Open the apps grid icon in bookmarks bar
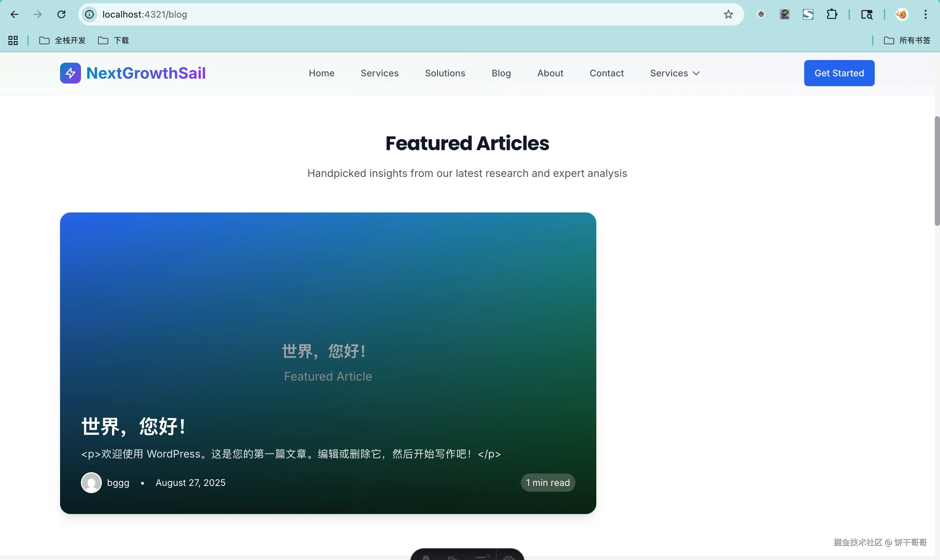The width and height of the screenshot is (940, 560). (13, 40)
